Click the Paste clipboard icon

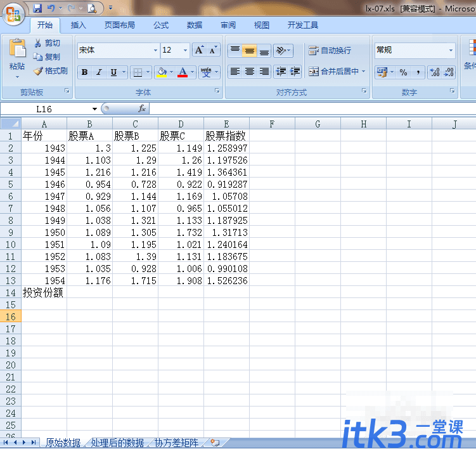(x=17, y=49)
